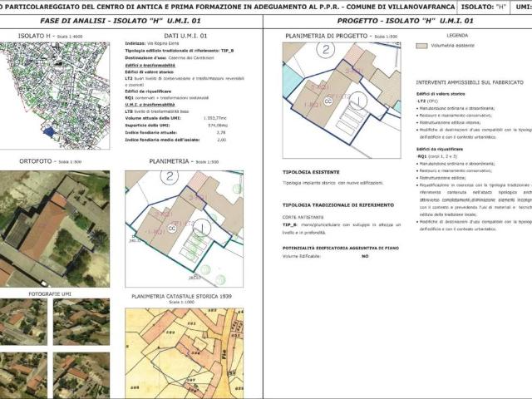Click 'Edifici di valore storico' under the interventi heading
This screenshot has height=399, width=532.
441,94
